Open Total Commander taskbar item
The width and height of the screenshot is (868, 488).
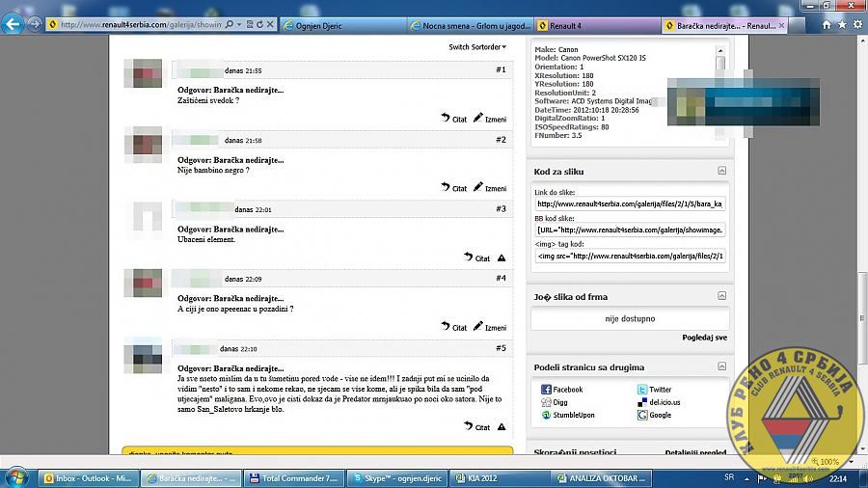tap(293, 478)
